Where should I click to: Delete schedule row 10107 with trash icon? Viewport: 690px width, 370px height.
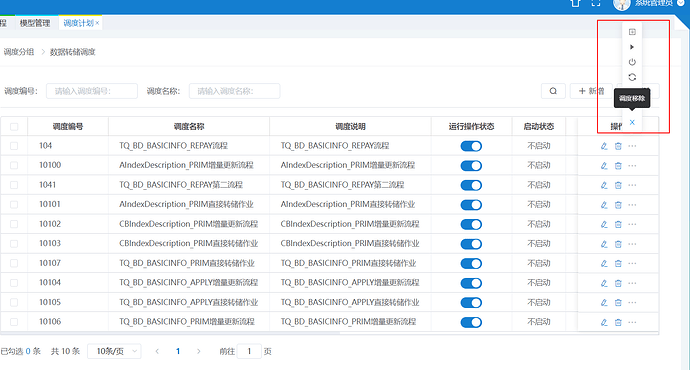click(618, 264)
